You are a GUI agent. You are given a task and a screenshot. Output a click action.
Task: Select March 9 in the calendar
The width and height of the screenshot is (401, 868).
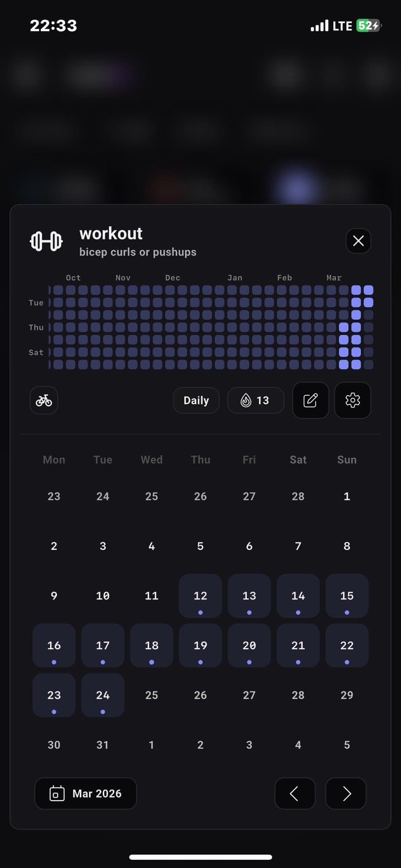(x=54, y=596)
